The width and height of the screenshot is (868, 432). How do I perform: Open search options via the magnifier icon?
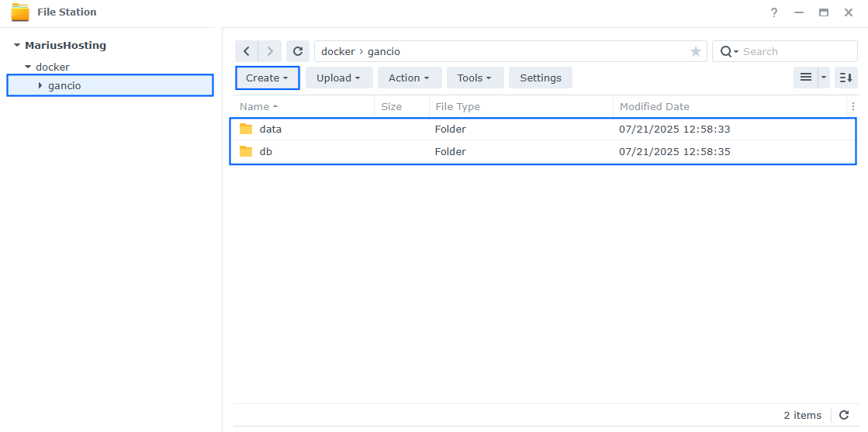[x=729, y=51]
